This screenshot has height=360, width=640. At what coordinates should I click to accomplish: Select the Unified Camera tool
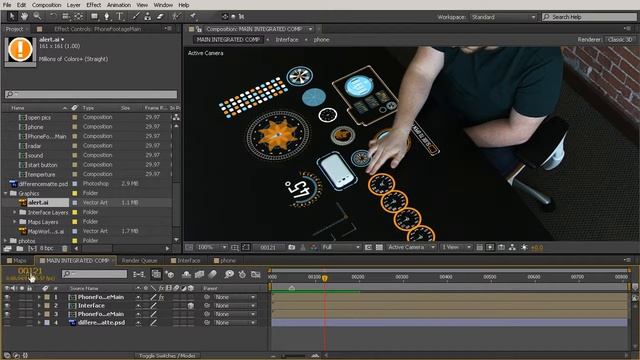pyautogui.click(x=65, y=16)
